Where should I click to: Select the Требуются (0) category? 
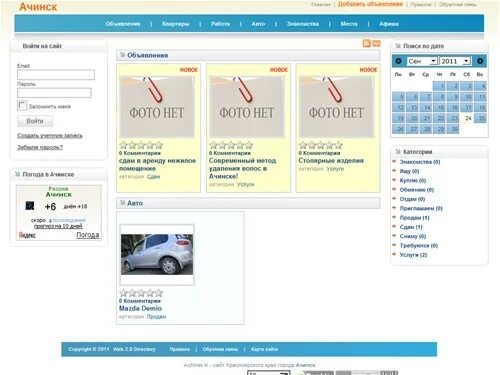point(419,246)
